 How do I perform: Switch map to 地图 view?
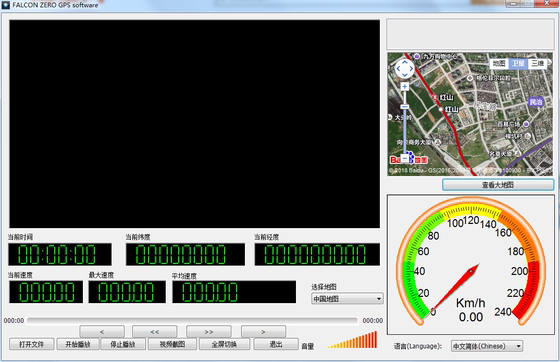click(499, 64)
